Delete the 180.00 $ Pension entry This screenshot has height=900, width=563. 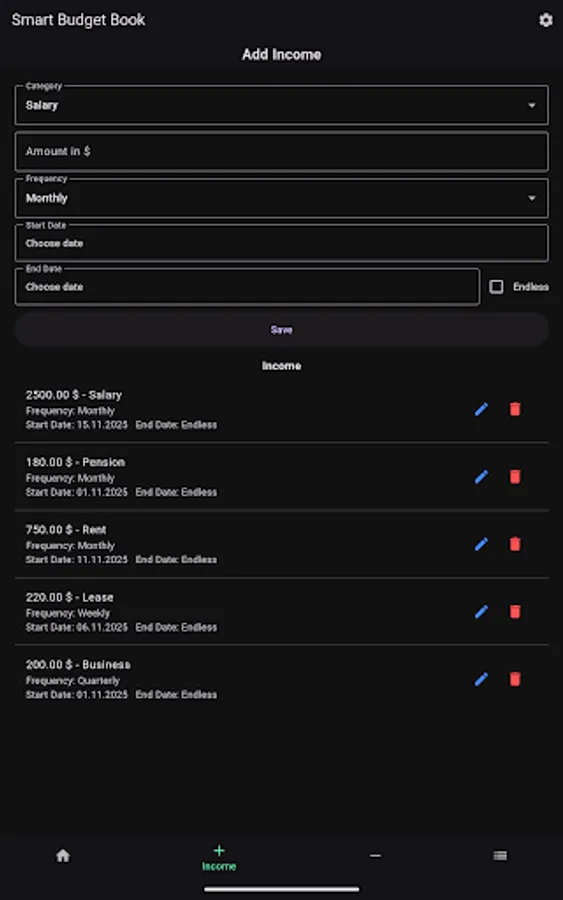tap(515, 476)
